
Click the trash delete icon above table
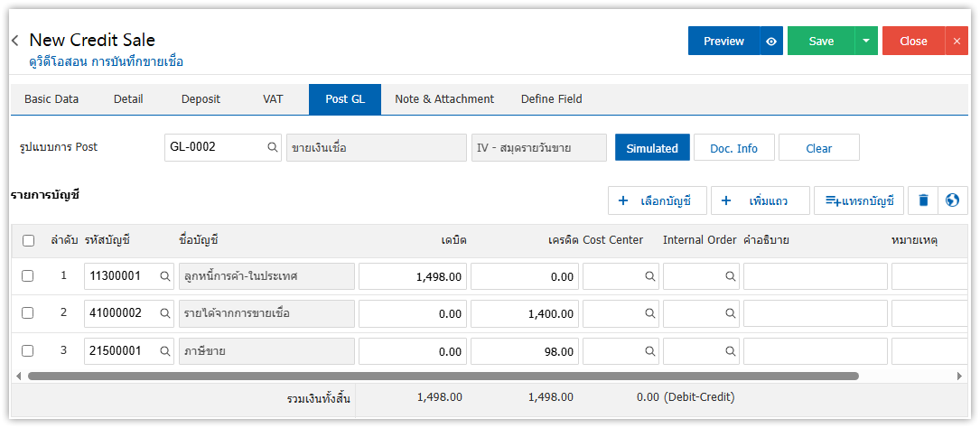coord(923,200)
